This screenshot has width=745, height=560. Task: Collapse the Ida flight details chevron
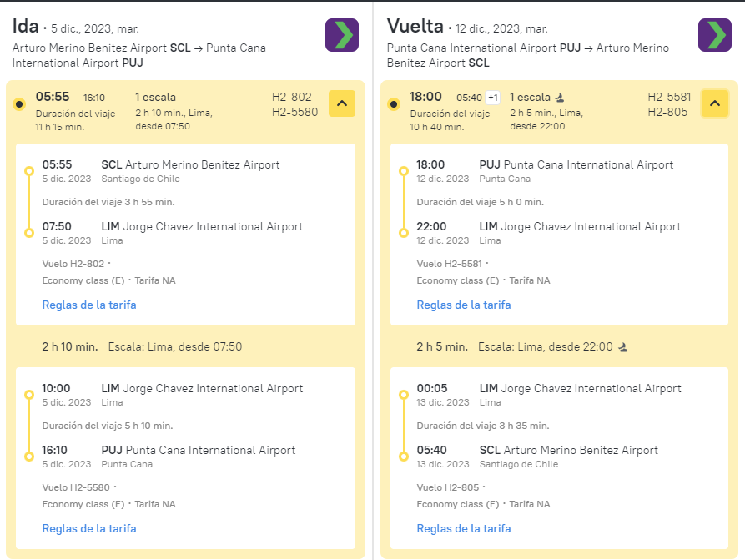pyautogui.click(x=342, y=103)
